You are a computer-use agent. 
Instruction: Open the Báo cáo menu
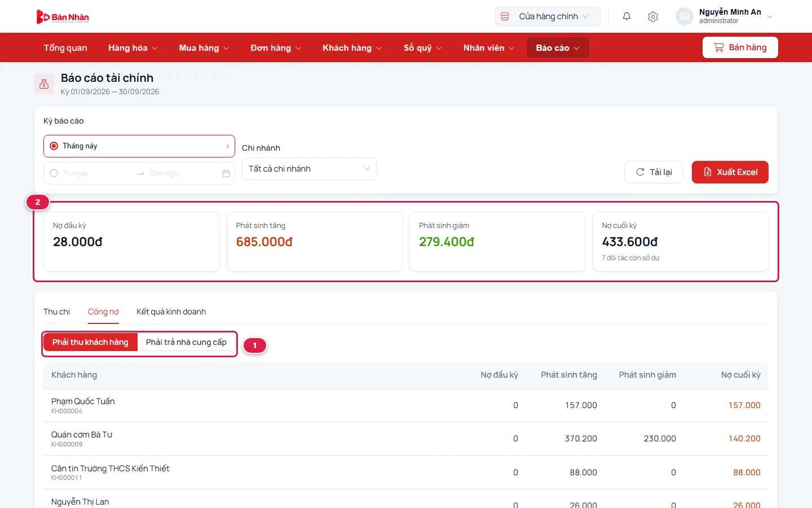(x=558, y=48)
